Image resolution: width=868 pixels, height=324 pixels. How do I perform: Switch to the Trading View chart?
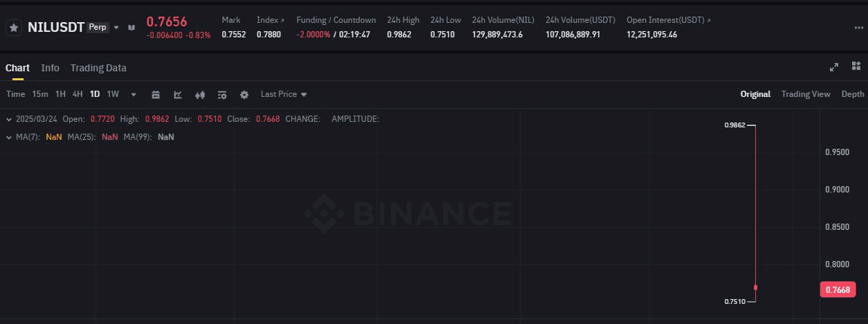(806, 94)
